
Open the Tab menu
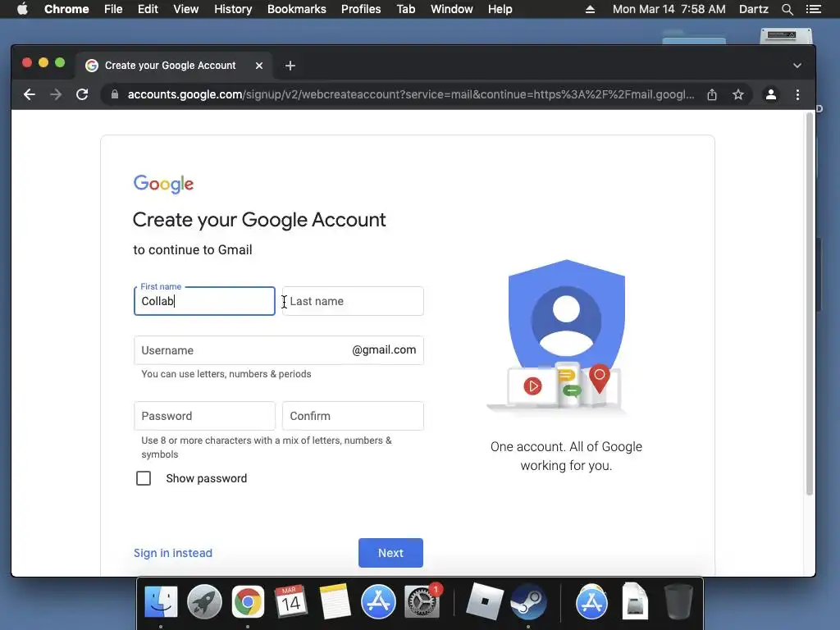point(406,9)
